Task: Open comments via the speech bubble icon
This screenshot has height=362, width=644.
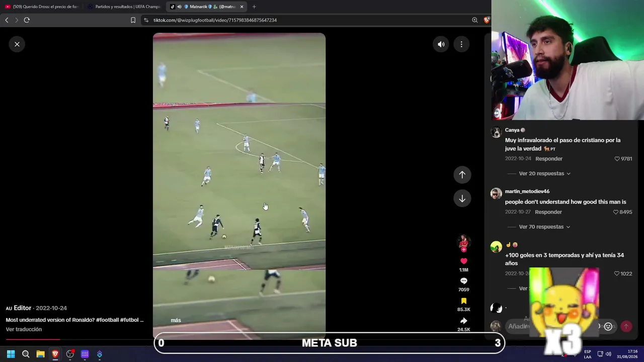Action: (464, 281)
